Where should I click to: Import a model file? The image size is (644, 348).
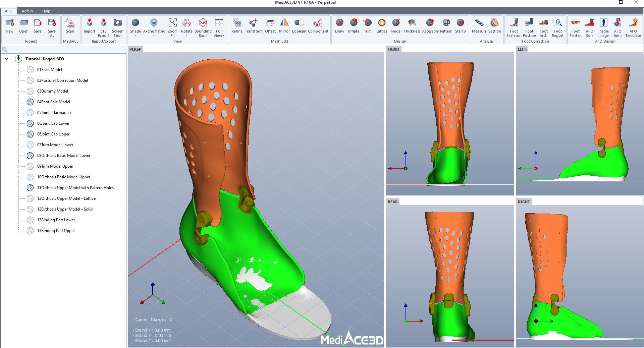pos(90,26)
